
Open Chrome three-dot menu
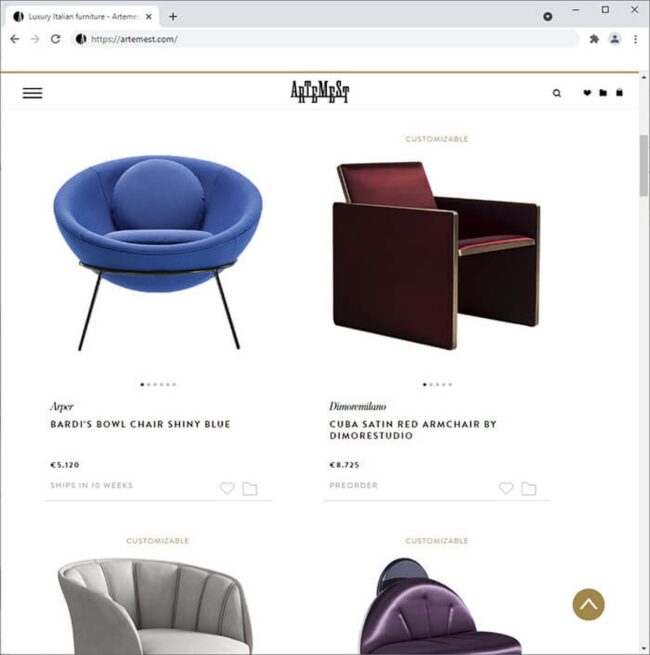click(x=635, y=39)
